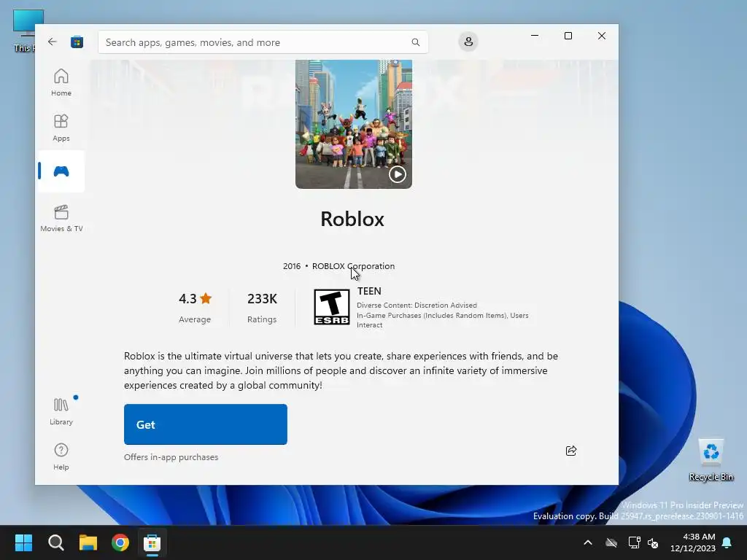Image resolution: width=747 pixels, height=560 pixels.
Task: Open the Library section
Action: pos(61,411)
